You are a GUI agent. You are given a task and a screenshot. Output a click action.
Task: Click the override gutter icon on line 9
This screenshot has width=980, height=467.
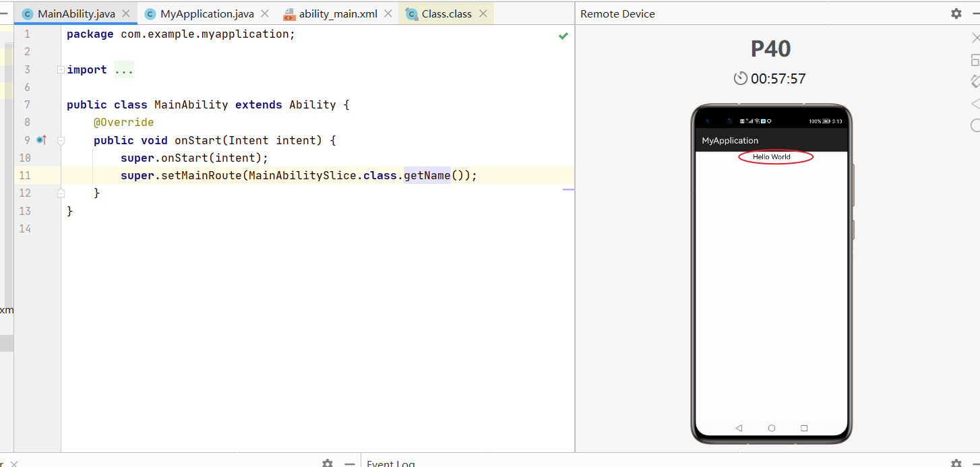(x=41, y=140)
